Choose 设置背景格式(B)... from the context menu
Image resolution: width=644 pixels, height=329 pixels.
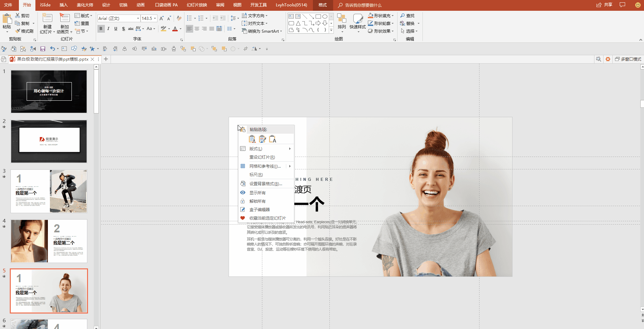[266, 184]
